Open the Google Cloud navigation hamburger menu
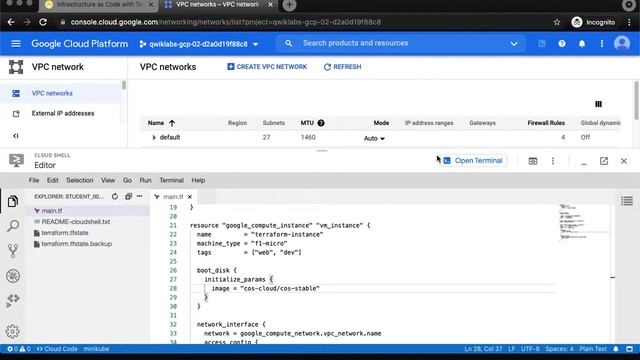This screenshot has height=360, width=640. coord(16,44)
